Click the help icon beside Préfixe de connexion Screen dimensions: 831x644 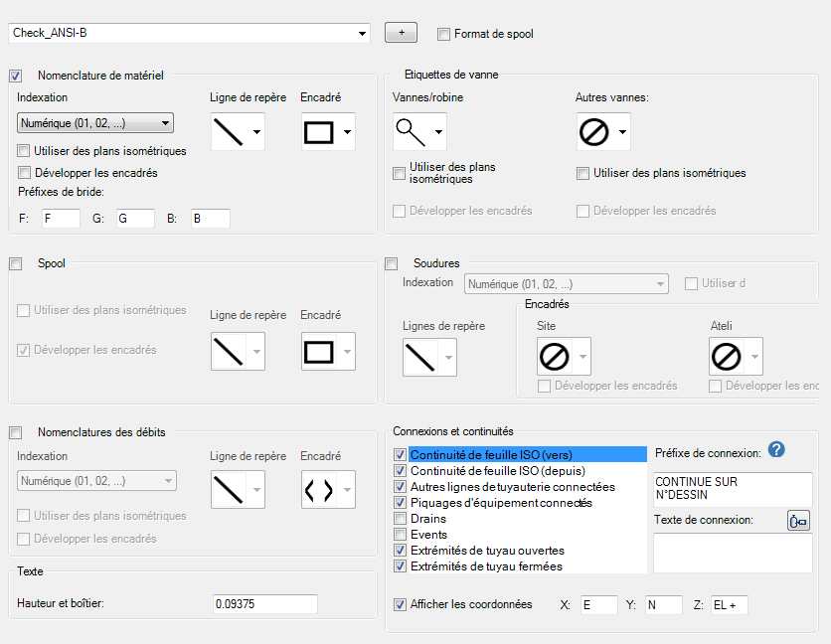777,450
